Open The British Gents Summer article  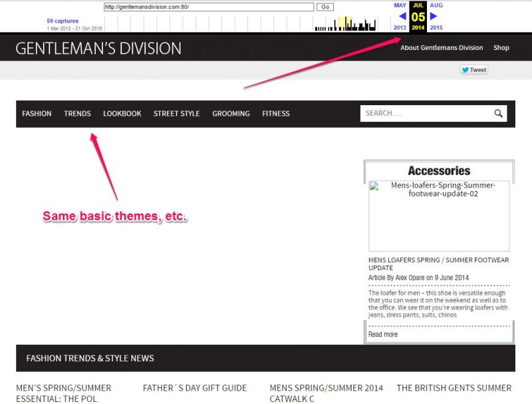coord(454,388)
